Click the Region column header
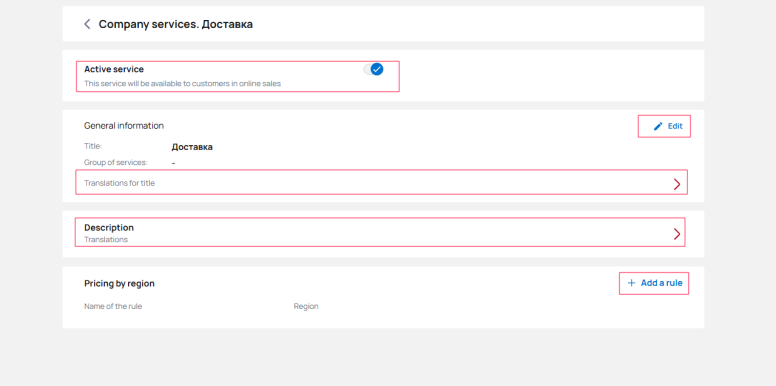The width and height of the screenshot is (776, 386). tap(306, 306)
